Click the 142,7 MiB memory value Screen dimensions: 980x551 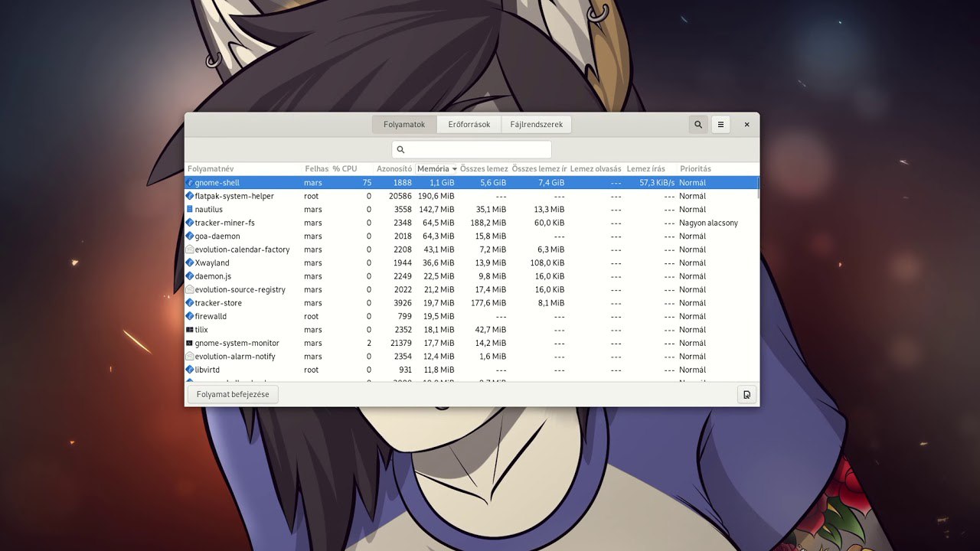[436, 209]
